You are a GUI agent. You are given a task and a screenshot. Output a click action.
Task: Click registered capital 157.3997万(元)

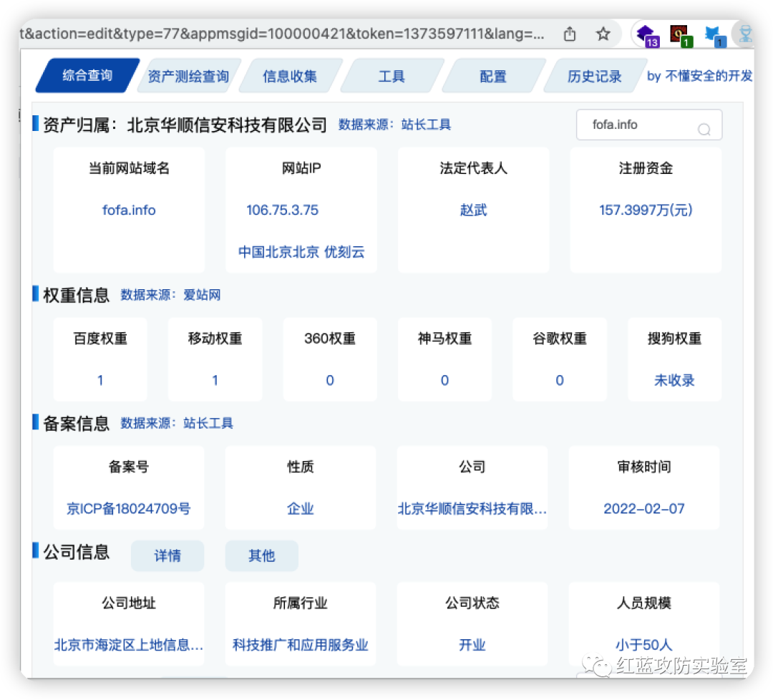coord(646,210)
